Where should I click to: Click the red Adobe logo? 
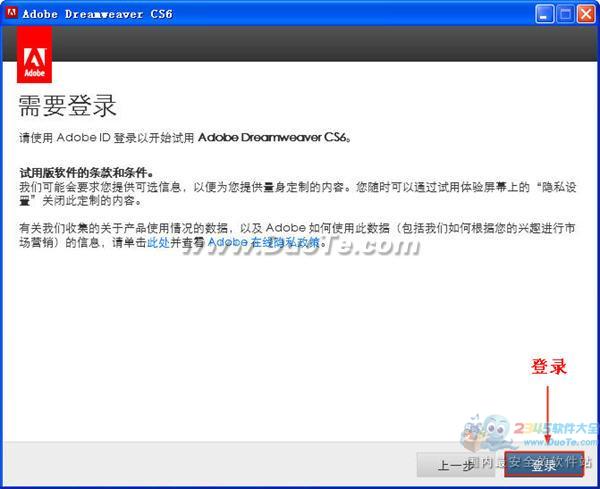(x=34, y=55)
